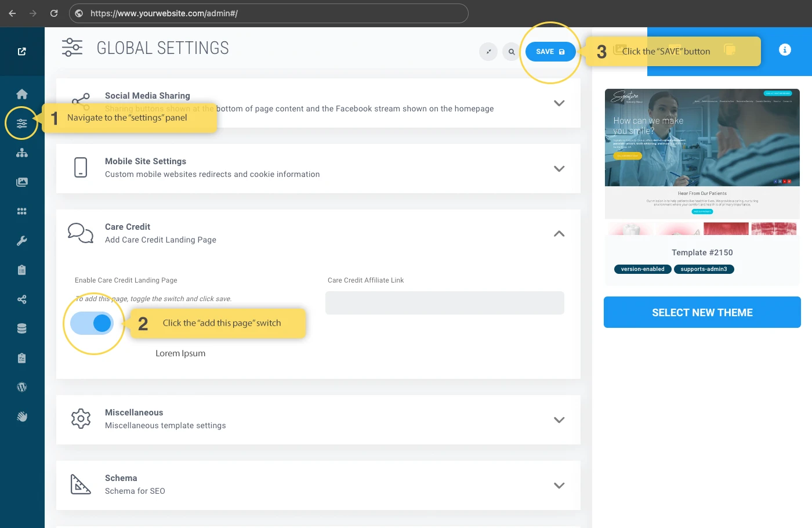The width and height of the screenshot is (812, 528).
Task: Click the SAVE button
Action: point(550,52)
